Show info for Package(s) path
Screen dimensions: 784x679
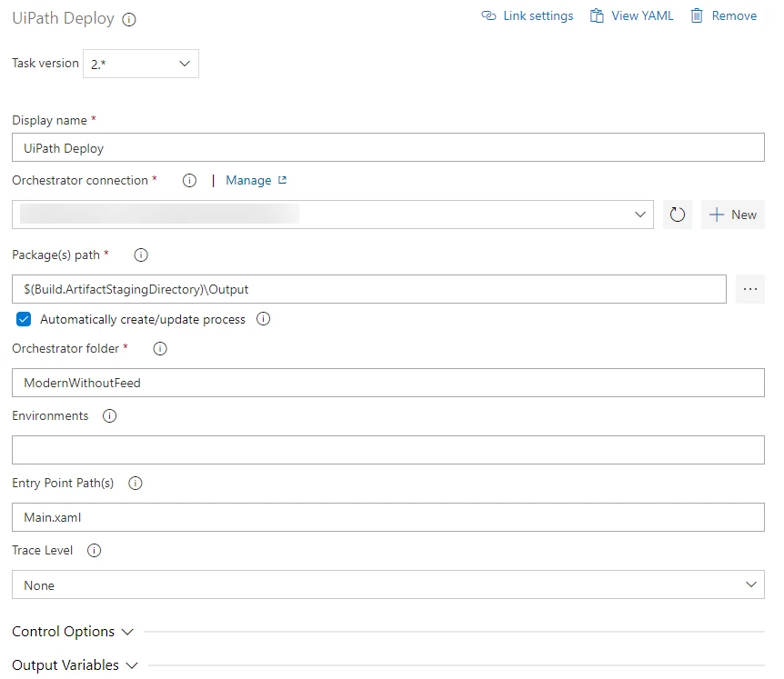(141, 255)
